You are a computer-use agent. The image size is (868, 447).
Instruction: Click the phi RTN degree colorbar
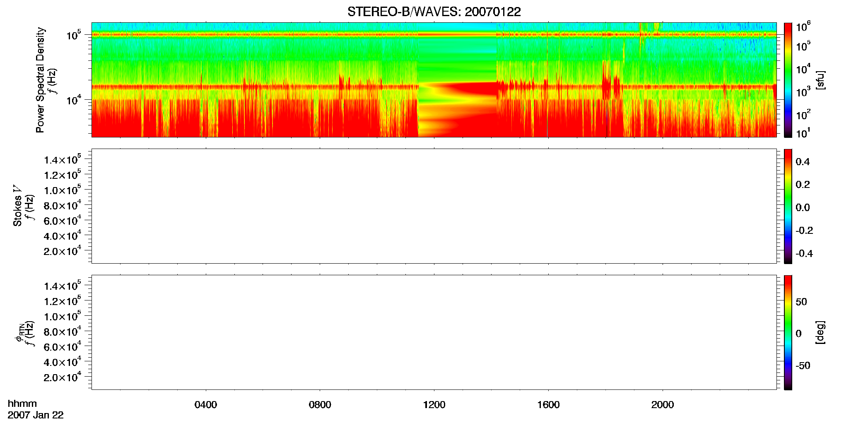pyautogui.click(x=788, y=332)
